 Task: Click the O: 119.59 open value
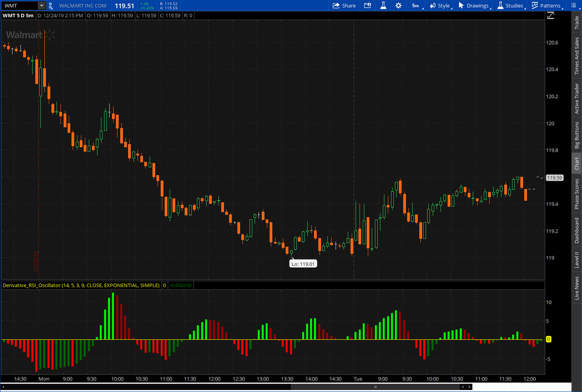(98, 16)
